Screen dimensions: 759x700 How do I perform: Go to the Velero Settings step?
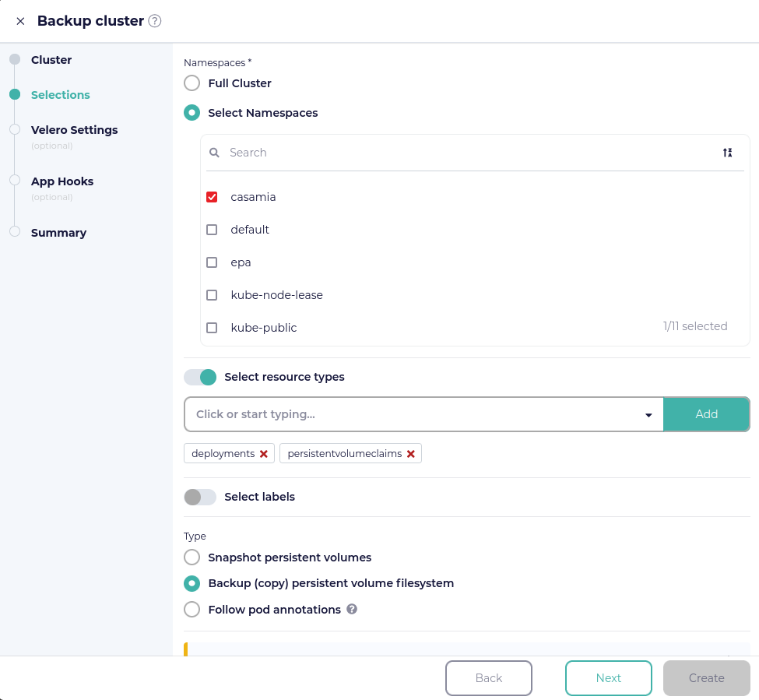(x=74, y=130)
